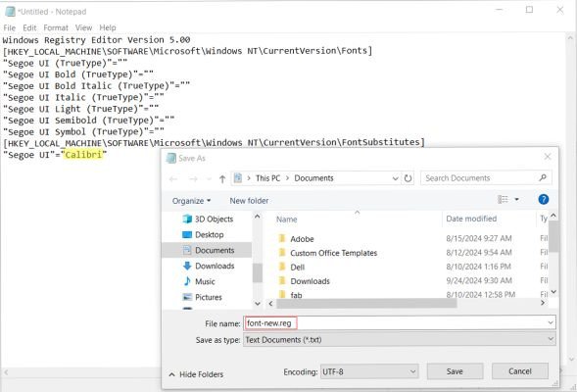Select the fab folder
The width and height of the screenshot is (577, 392).
[296, 295]
